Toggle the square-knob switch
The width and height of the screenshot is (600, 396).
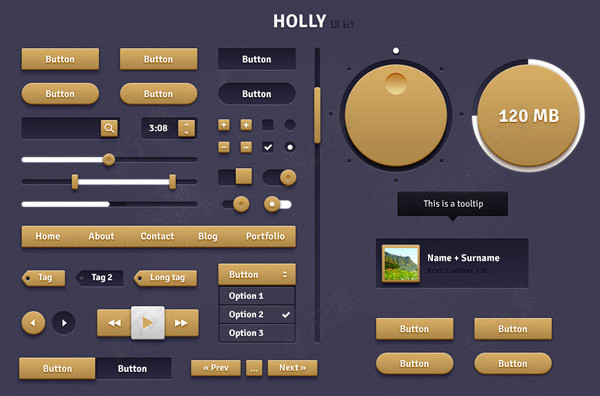[235, 177]
